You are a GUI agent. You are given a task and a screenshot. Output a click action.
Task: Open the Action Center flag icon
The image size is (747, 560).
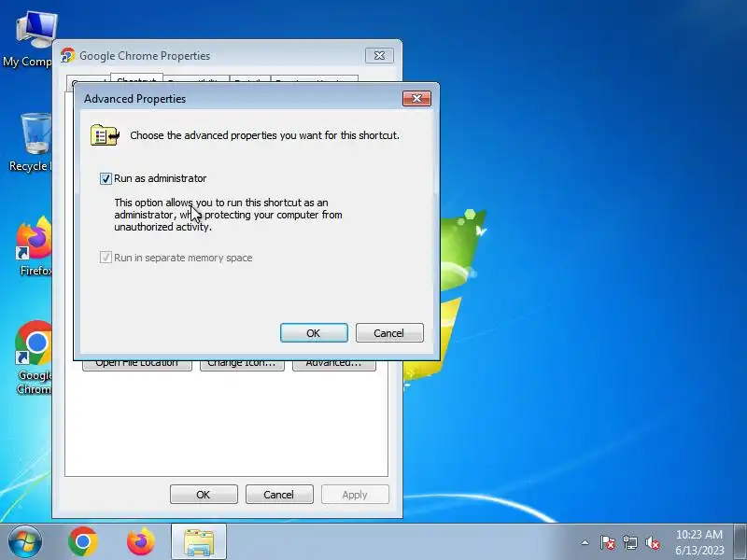pos(608,542)
